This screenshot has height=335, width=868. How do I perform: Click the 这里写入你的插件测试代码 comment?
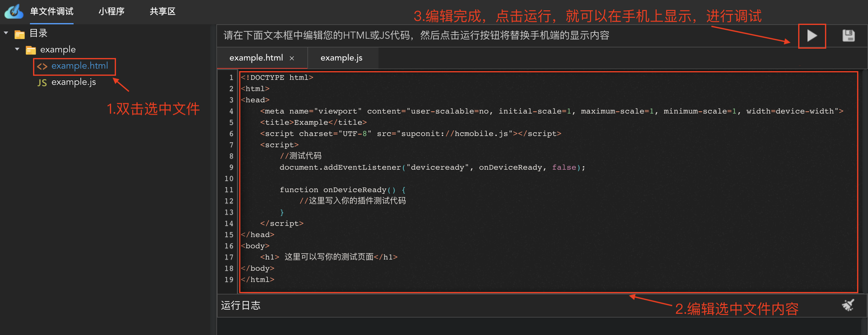tap(352, 201)
